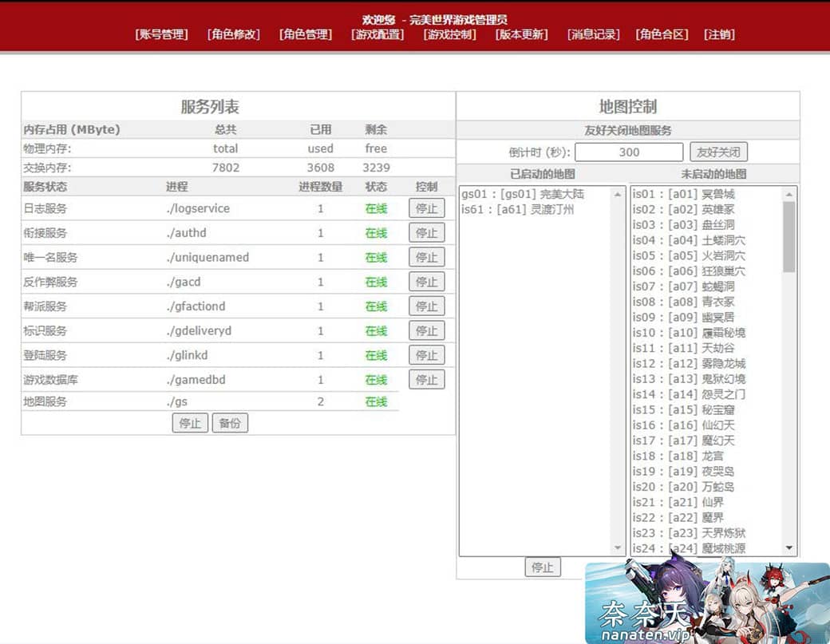Open the 角色修改 menu link

[x=233, y=34]
